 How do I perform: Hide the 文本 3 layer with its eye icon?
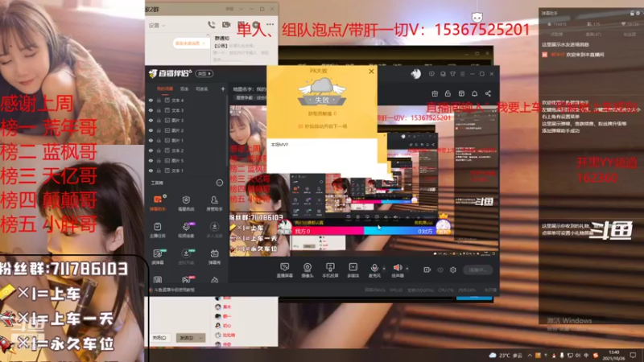coord(151,110)
